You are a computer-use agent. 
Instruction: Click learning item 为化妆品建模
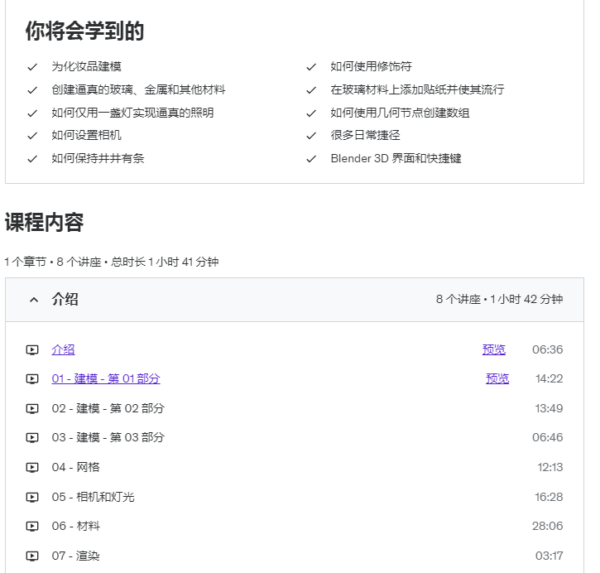point(86,67)
